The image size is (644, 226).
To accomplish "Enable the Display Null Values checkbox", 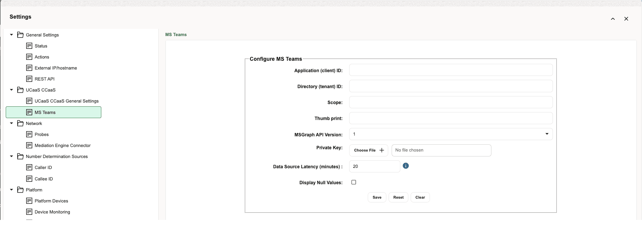I will (x=354, y=182).
